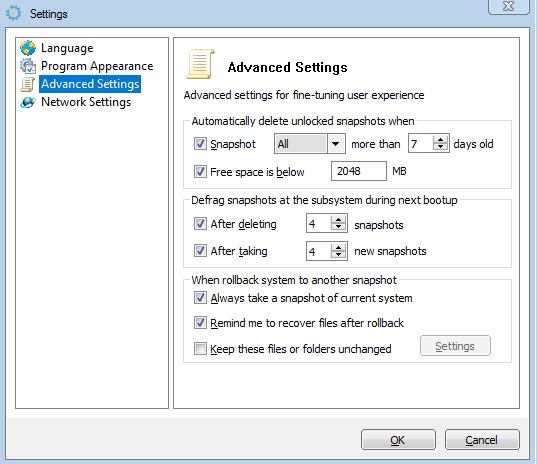Decrease the days old spinner value
The height and width of the screenshot is (464, 537).
point(440,147)
